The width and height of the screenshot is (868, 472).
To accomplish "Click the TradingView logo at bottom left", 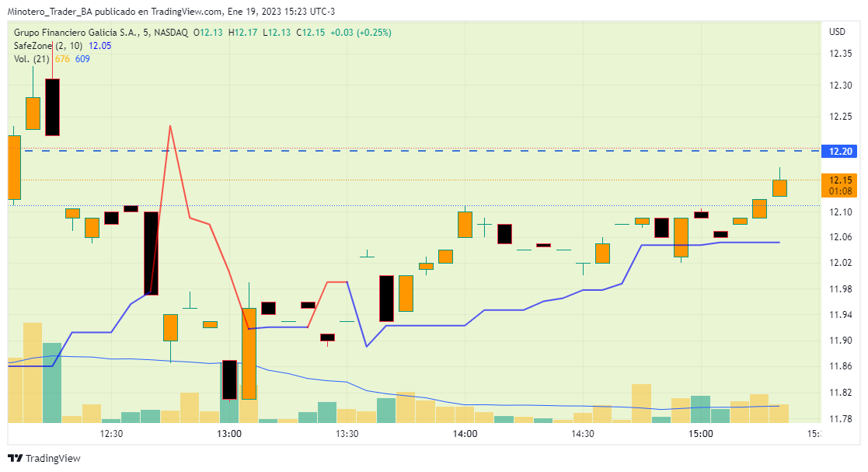I will (44, 458).
